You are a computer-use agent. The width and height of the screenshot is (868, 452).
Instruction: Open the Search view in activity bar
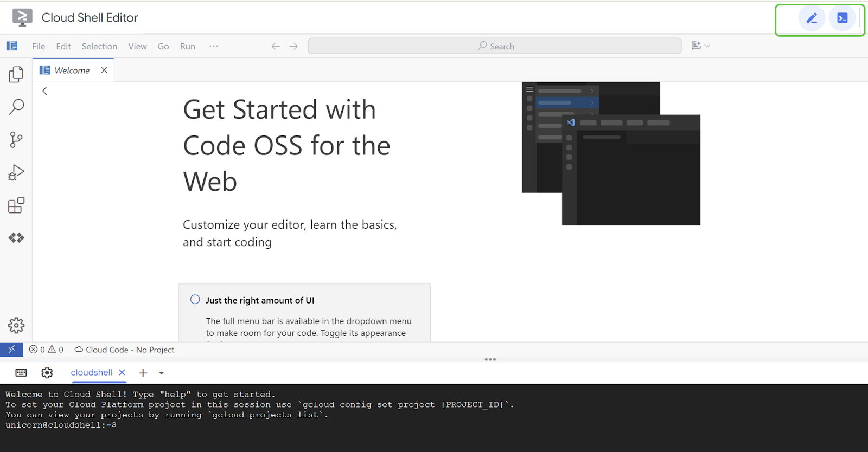pyautogui.click(x=16, y=107)
